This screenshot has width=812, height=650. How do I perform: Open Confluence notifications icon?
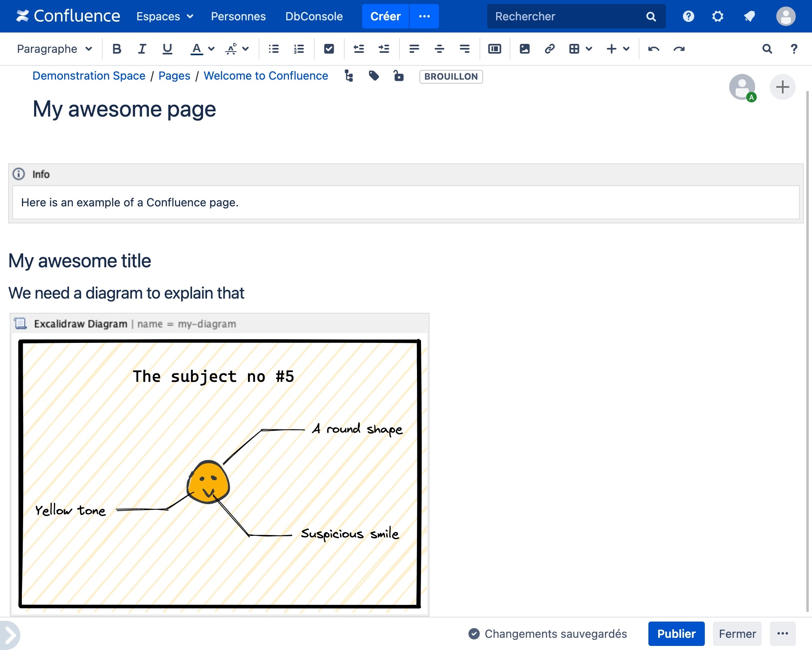749,16
